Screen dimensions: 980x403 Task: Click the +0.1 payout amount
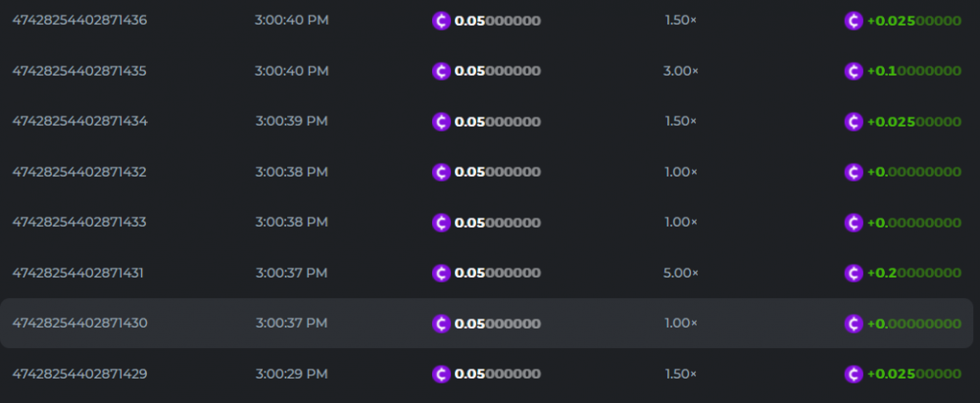pos(914,71)
